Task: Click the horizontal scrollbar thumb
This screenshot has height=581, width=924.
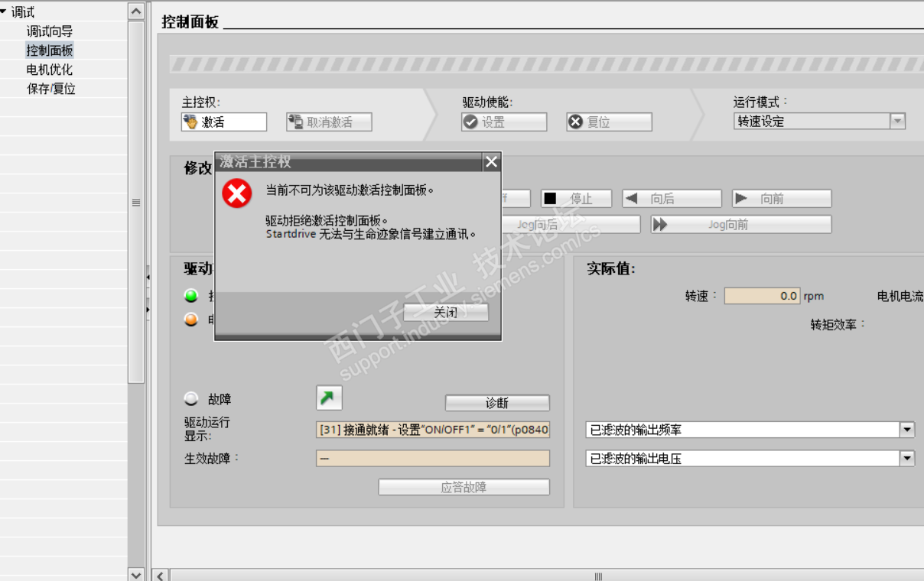Action: pyautogui.click(x=599, y=575)
